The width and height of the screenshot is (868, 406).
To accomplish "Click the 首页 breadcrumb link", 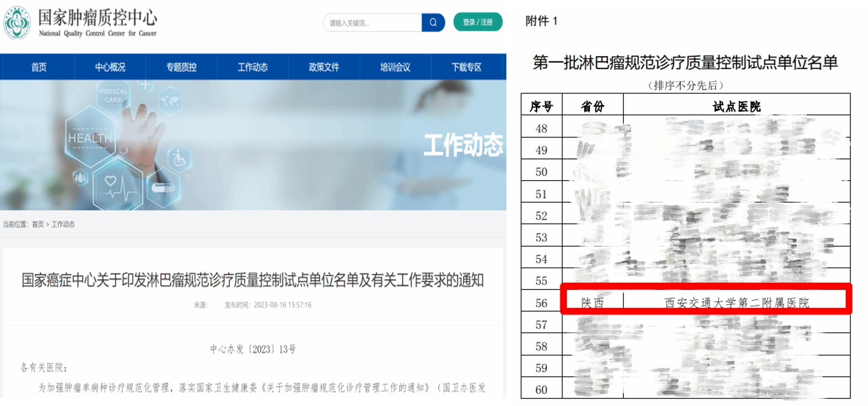I will point(38,224).
